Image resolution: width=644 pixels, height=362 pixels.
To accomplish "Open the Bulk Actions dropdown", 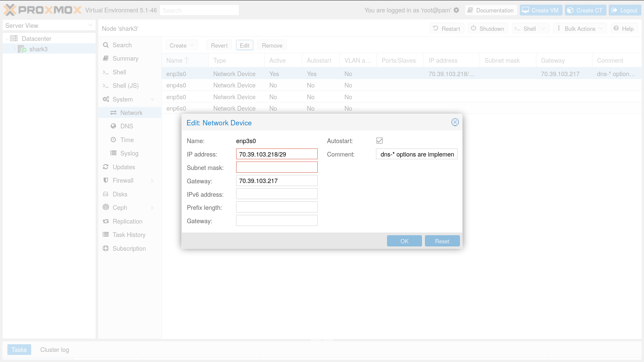I will [580, 29].
